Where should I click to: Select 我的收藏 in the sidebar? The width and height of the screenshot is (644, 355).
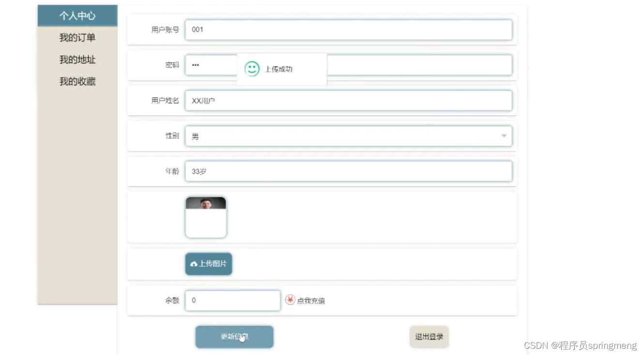pos(78,81)
